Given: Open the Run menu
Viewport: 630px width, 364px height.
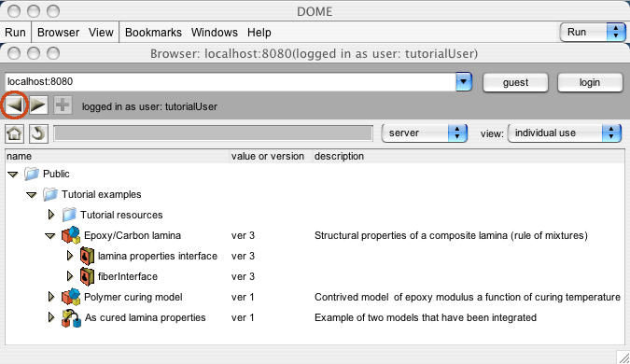Looking at the screenshot, I should click(x=15, y=32).
